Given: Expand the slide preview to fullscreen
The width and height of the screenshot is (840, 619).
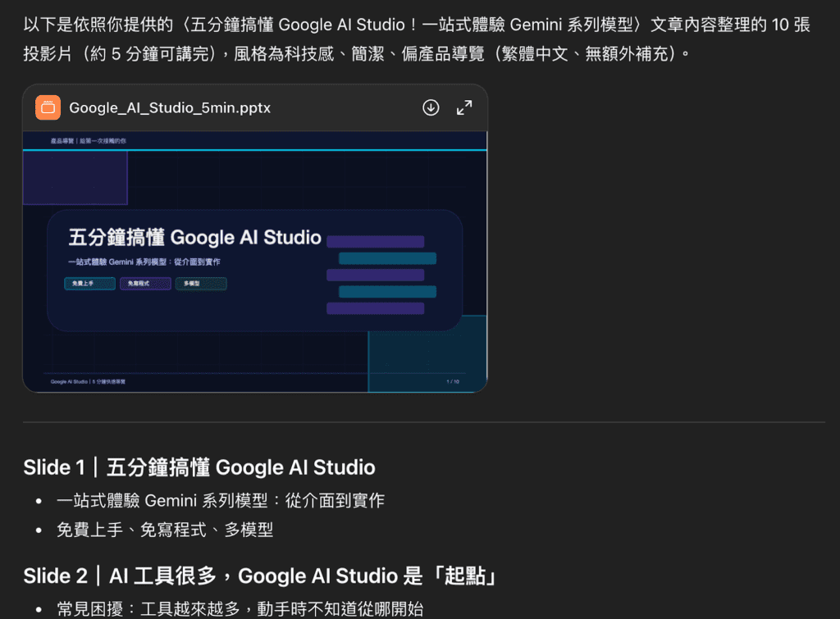Looking at the screenshot, I should (464, 107).
